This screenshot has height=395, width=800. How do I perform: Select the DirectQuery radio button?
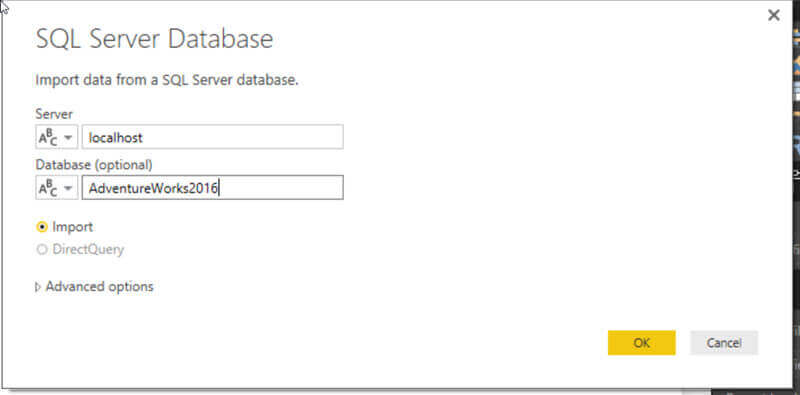click(x=42, y=250)
